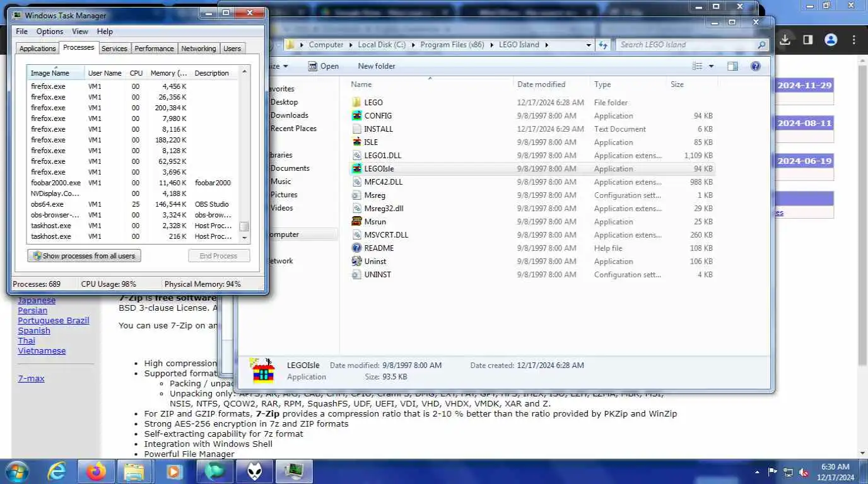Image resolution: width=868 pixels, height=484 pixels.
Task: Open Internet Explorer from the taskbar
Action: click(x=57, y=471)
